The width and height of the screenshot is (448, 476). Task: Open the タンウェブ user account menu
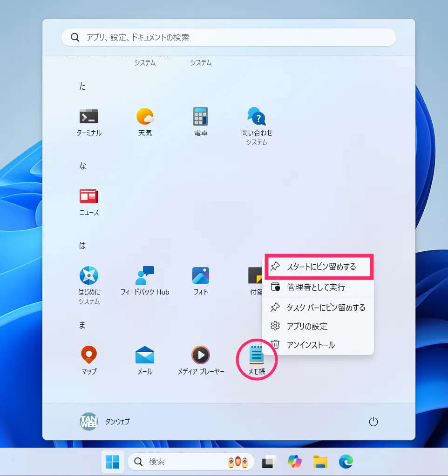[x=105, y=422]
